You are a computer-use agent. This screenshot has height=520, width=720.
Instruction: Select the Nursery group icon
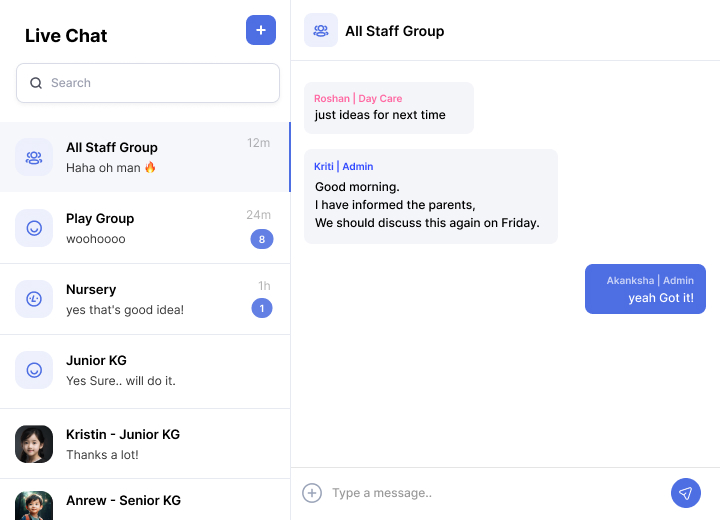pyautogui.click(x=34, y=299)
